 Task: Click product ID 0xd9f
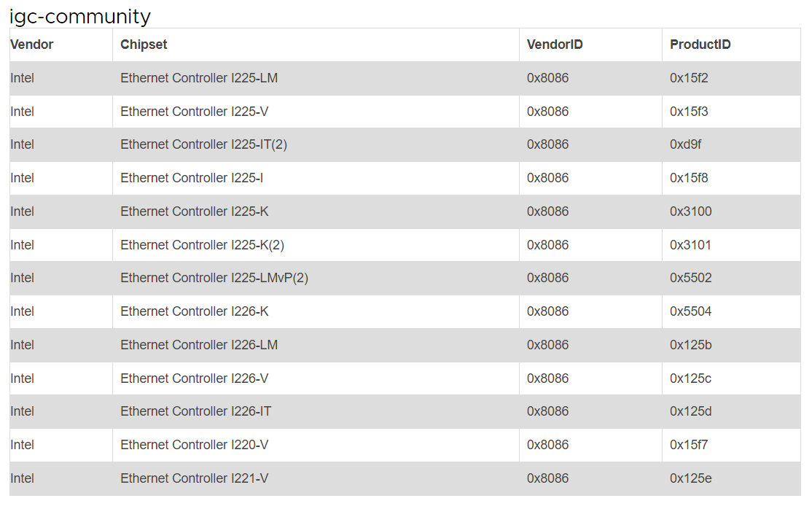[686, 144]
